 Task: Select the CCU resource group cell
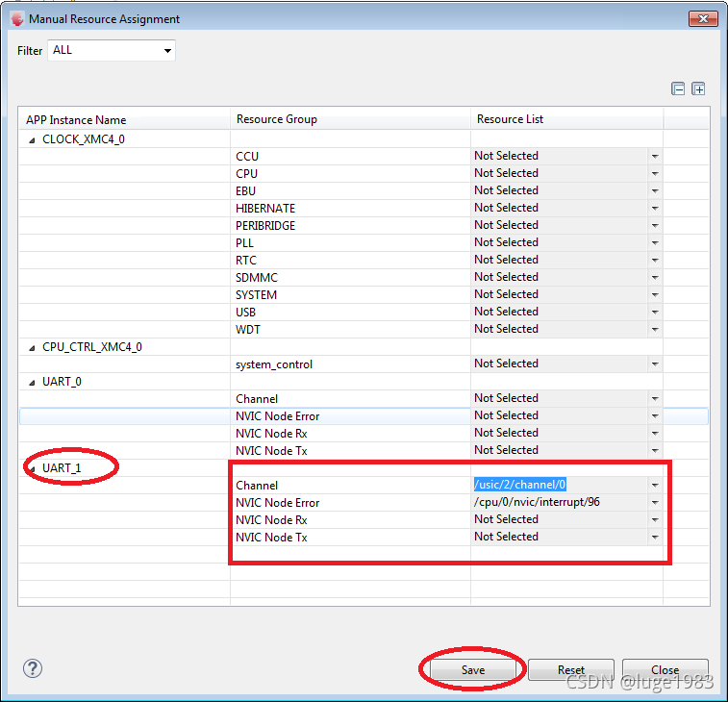point(350,157)
